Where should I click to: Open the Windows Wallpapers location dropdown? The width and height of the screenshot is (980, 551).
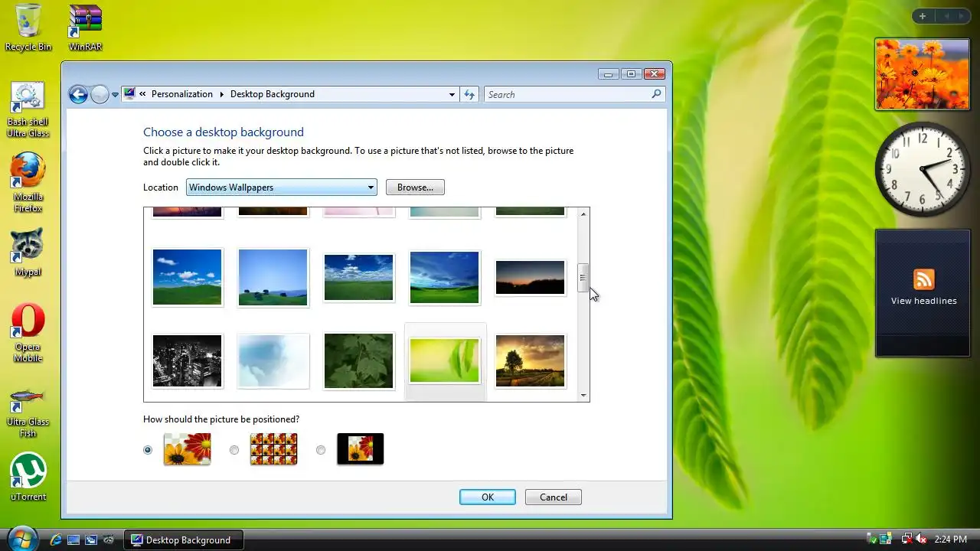pos(282,187)
